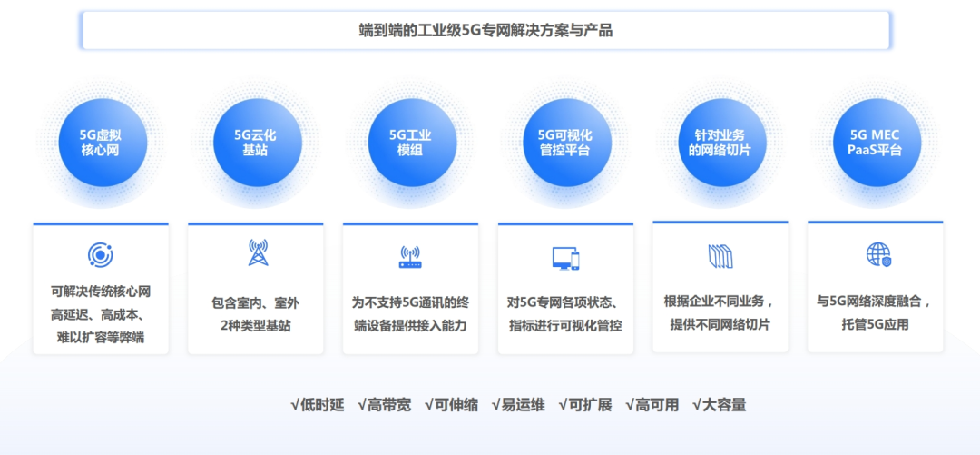The image size is (980, 455).
Task: Select the 5G可视化管控平台 circle
Action: (565, 143)
